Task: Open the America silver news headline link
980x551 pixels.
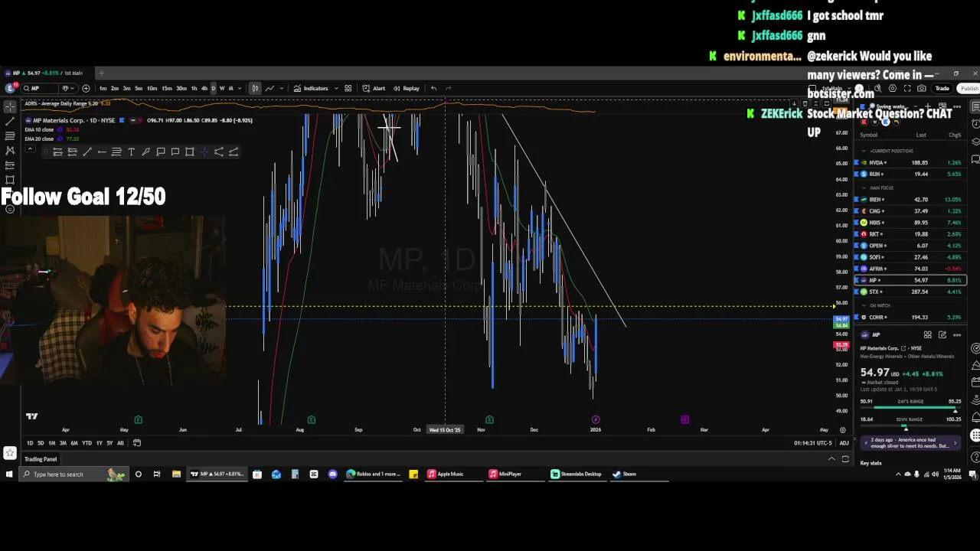Action: click(909, 443)
